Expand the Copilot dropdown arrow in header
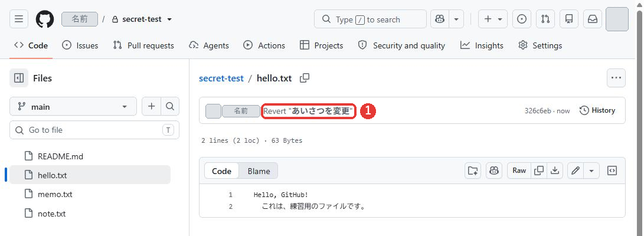The image size is (644, 236). pyautogui.click(x=456, y=19)
